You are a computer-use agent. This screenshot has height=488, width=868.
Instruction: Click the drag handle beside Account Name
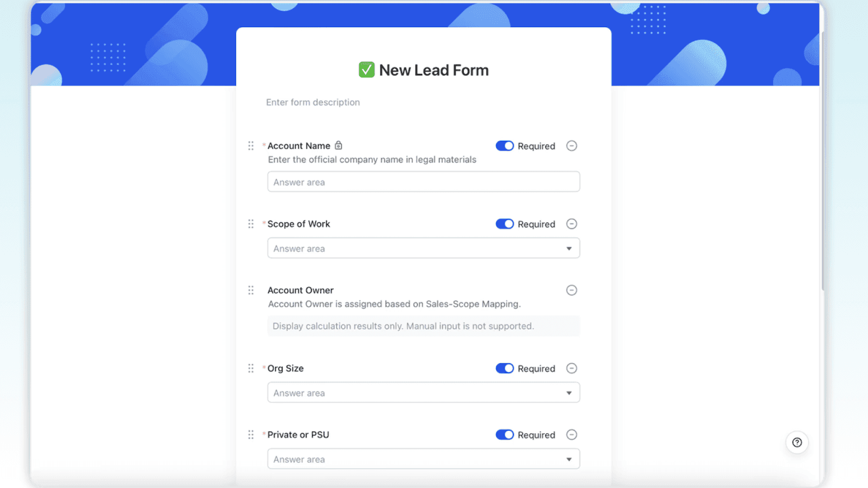point(251,145)
